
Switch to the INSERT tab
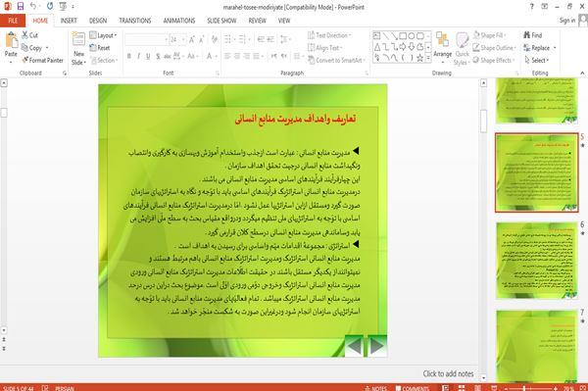tap(69, 21)
